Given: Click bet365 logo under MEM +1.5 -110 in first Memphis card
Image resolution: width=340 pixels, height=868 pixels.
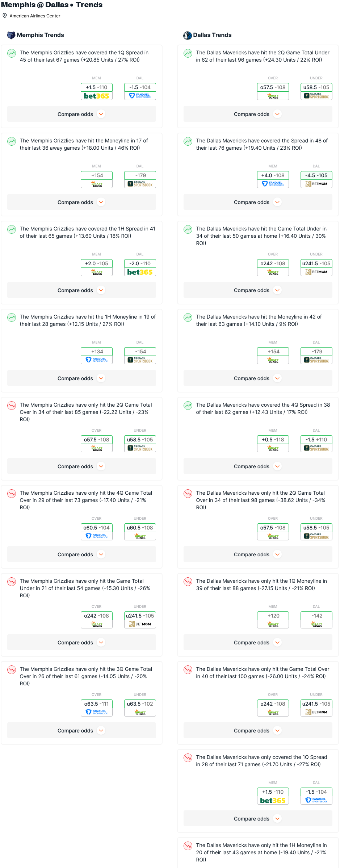Looking at the screenshot, I should tap(96, 96).
